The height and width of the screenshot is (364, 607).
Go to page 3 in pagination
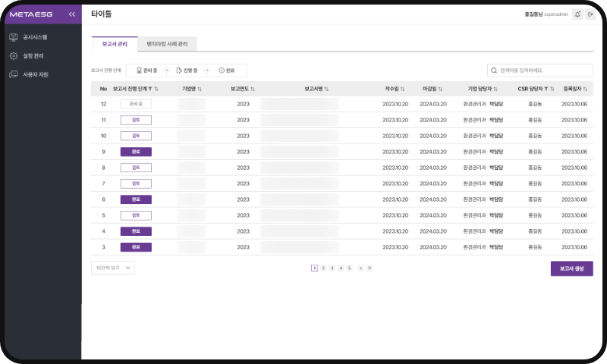point(332,268)
